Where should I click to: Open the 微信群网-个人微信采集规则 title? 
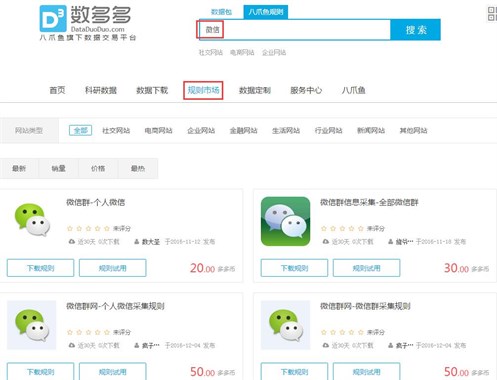115,306
